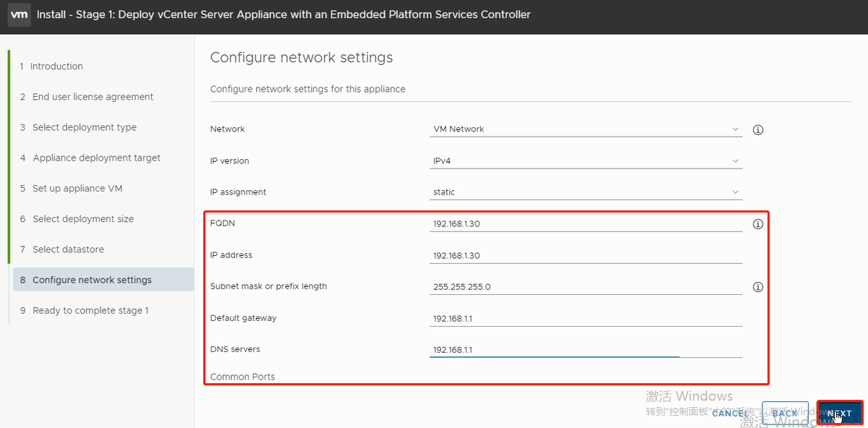Expand the IP version dropdown (IPv4)
The height and width of the screenshot is (428, 868).
pyautogui.click(x=586, y=161)
